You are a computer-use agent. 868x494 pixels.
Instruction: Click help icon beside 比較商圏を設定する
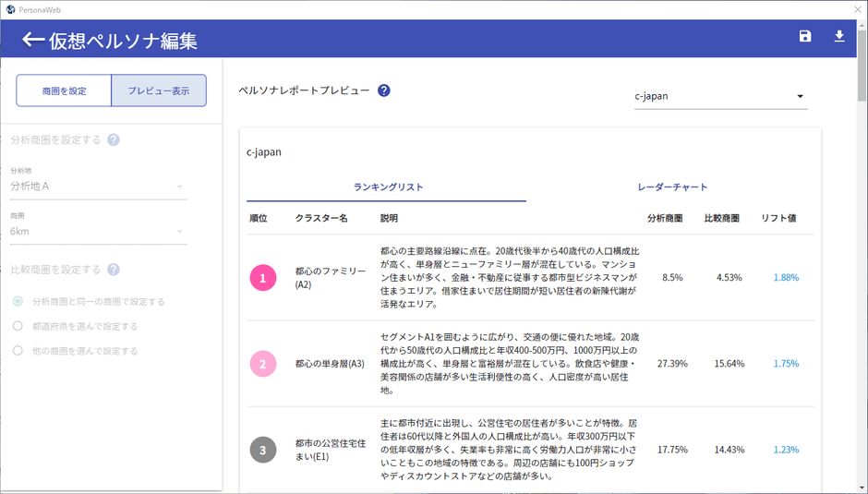114,269
